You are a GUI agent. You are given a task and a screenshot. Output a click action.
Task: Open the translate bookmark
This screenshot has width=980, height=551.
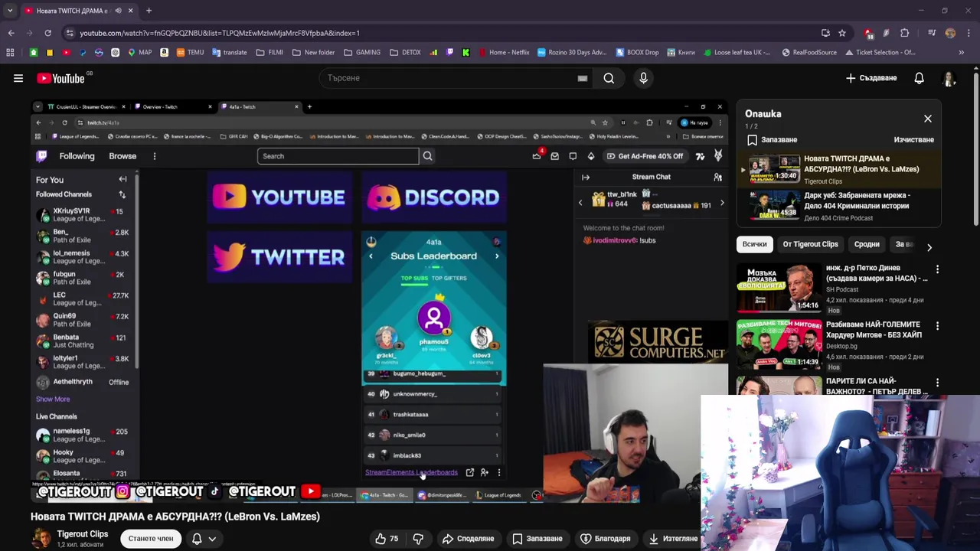tap(229, 52)
